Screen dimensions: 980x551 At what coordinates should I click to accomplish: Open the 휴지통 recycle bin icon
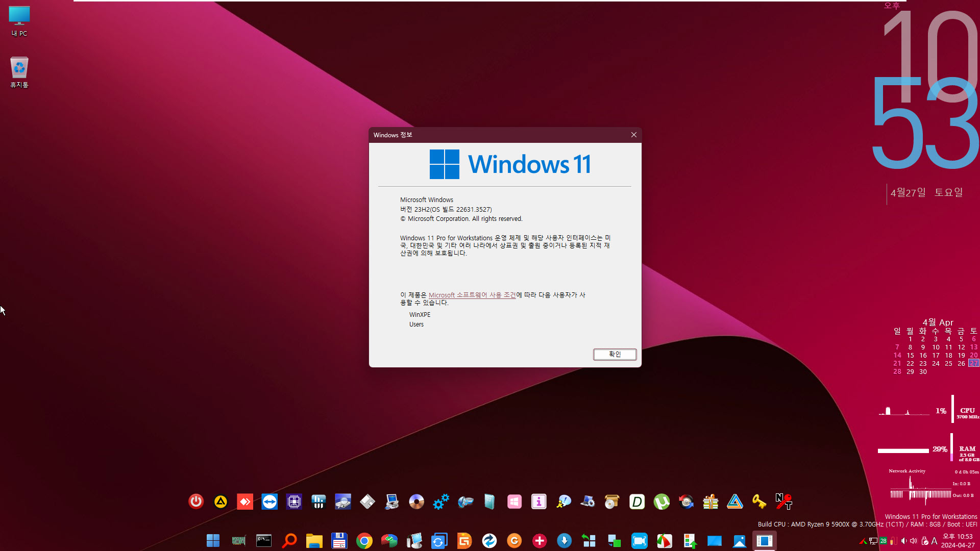[x=19, y=72]
